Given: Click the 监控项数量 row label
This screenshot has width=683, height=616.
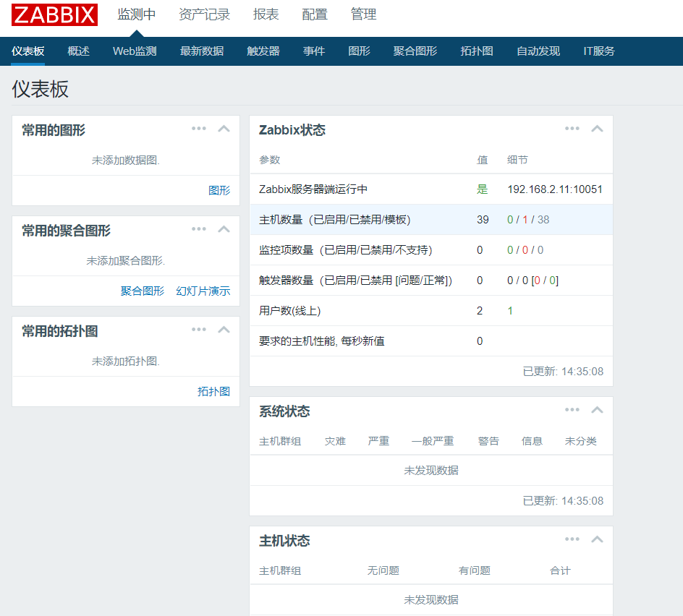Looking at the screenshot, I should coord(345,250).
